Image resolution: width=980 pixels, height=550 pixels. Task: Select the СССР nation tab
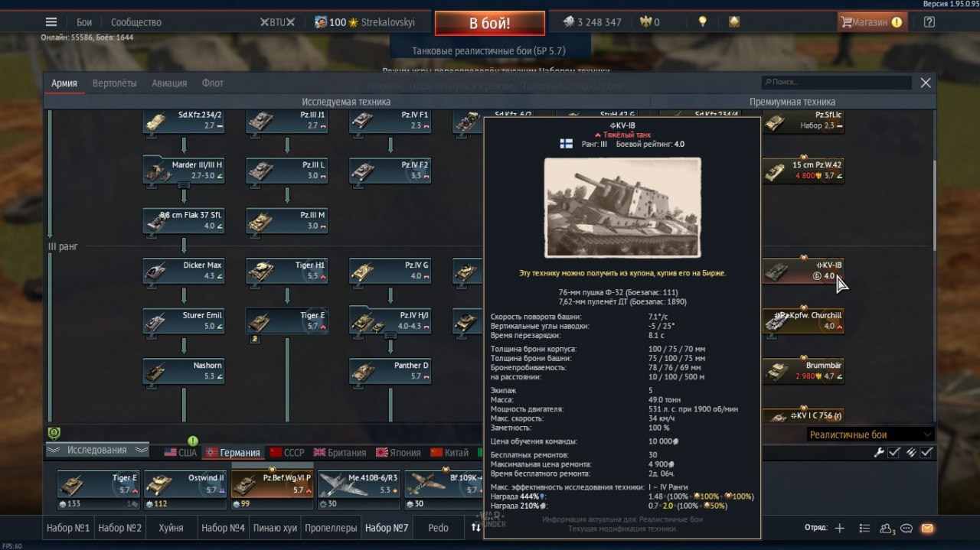pyautogui.click(x=286, y=452)
